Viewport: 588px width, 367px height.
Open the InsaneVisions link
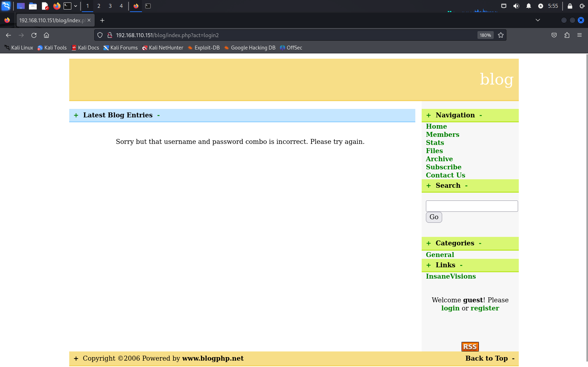[x=451, y=276]
